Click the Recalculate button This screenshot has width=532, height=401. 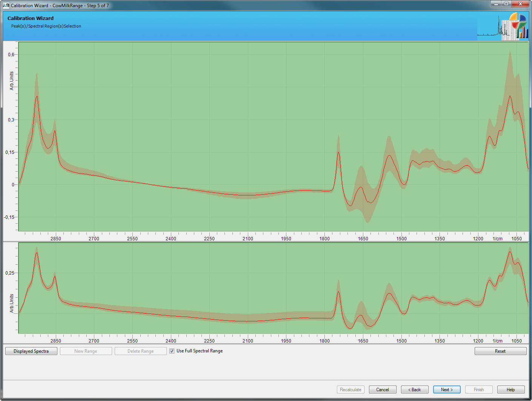(351, 390)
